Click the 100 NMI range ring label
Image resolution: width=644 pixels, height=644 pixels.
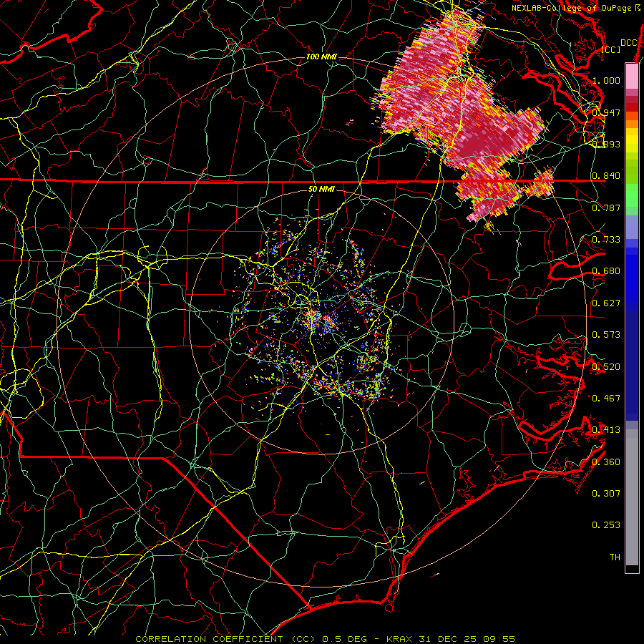point(321,57)
